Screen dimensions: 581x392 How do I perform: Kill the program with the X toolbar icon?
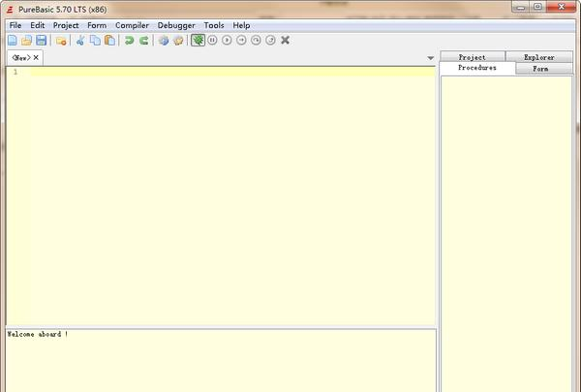[x=285, y=40]
